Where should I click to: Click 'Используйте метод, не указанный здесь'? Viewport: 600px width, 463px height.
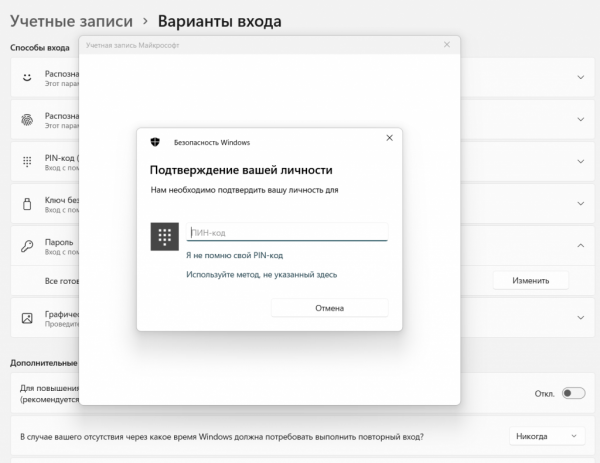pyautogui.click(x=262, y=275)
